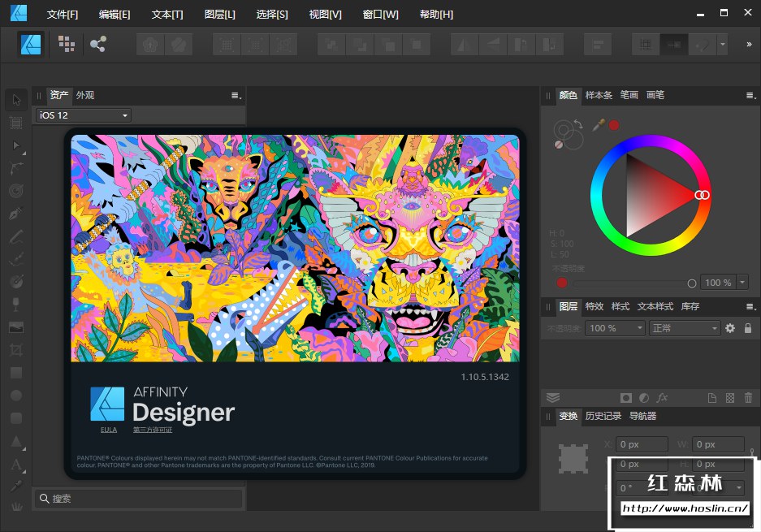
Task: Open the 图层 panel options menu
Action: (750, 307)
